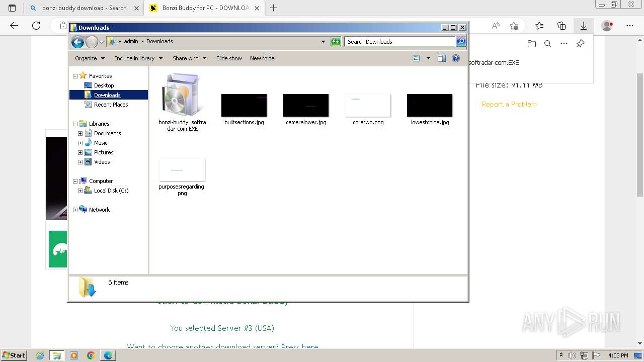Open the Organize menu
Screen dimensions: 644x362
90,58
